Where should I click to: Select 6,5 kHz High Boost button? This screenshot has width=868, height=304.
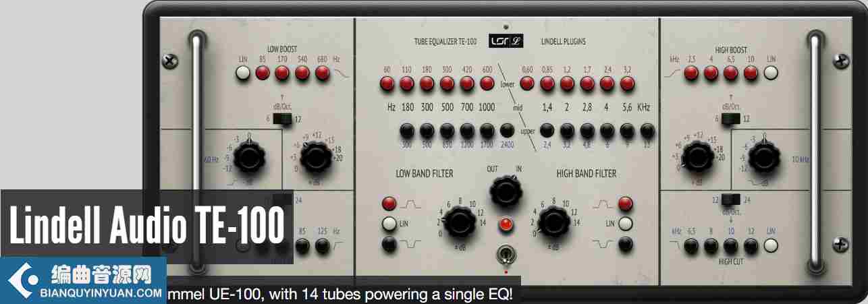732,73
